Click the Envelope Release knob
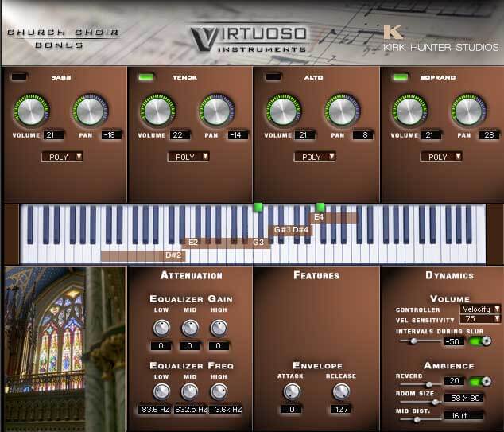 (x=341, y=391)
